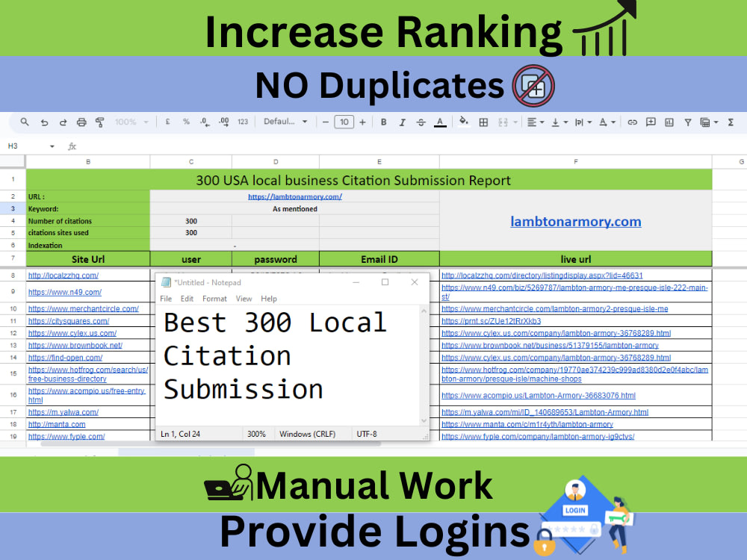Image resolution: width=747 pixels, height=560 pixels.
Task: Click Notepad scrollbar up arrow
Action: point(424,311)
